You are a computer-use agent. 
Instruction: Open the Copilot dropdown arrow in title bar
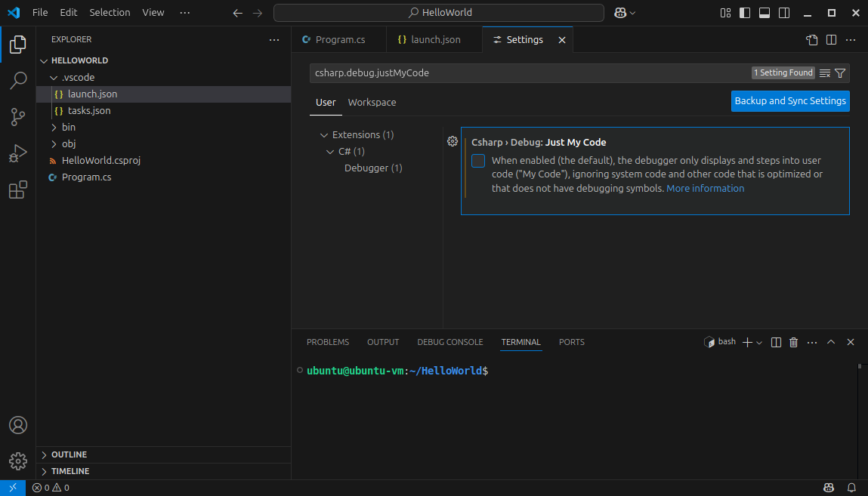click(633, 13)
